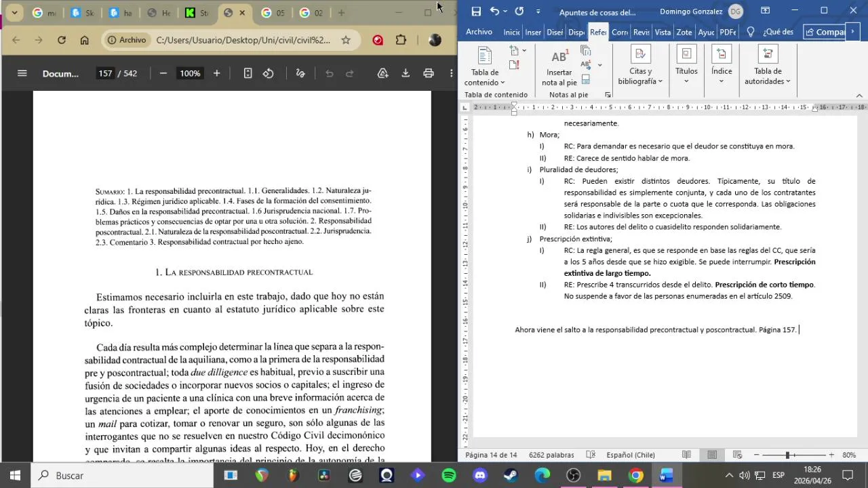868x488 pixels.
Task: Open the Zotero ribbon tab
Action: click(684, 32)
